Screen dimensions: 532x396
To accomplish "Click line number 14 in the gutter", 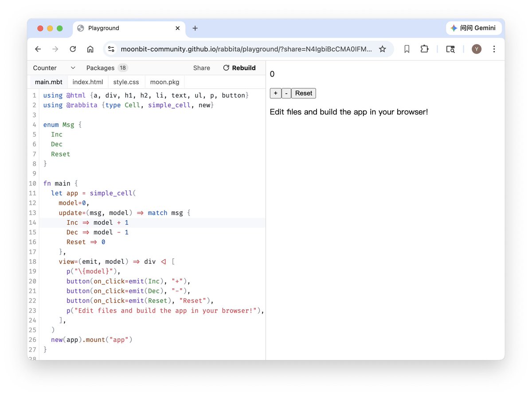I will click(x=32, y=223).
